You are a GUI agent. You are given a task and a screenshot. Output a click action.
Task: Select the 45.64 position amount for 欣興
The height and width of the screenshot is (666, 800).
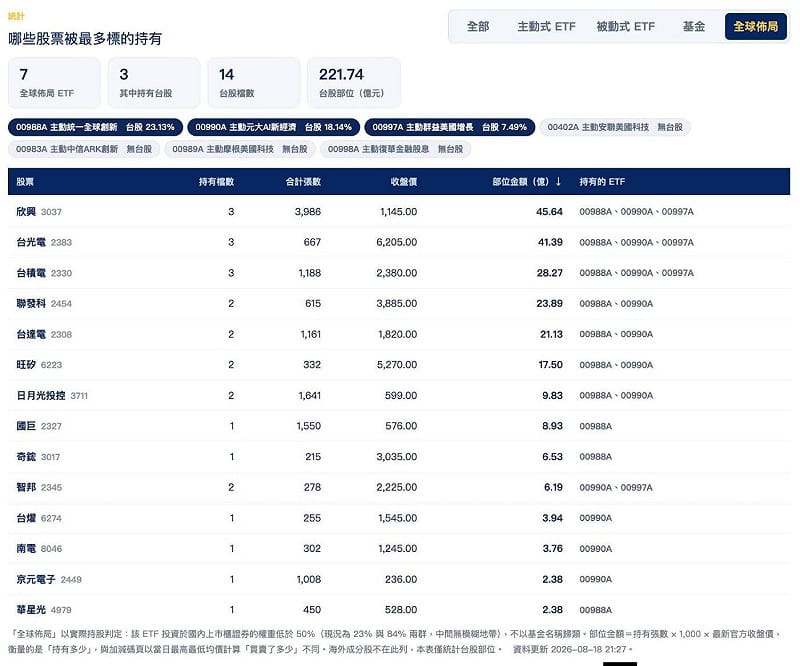(549, 212)
